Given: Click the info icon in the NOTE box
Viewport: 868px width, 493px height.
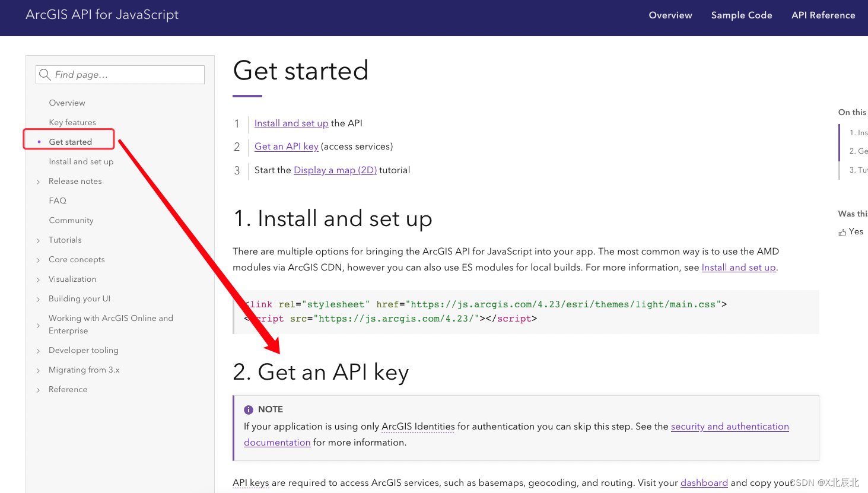Looking at the screenshot, I should (x=249, y=409).
